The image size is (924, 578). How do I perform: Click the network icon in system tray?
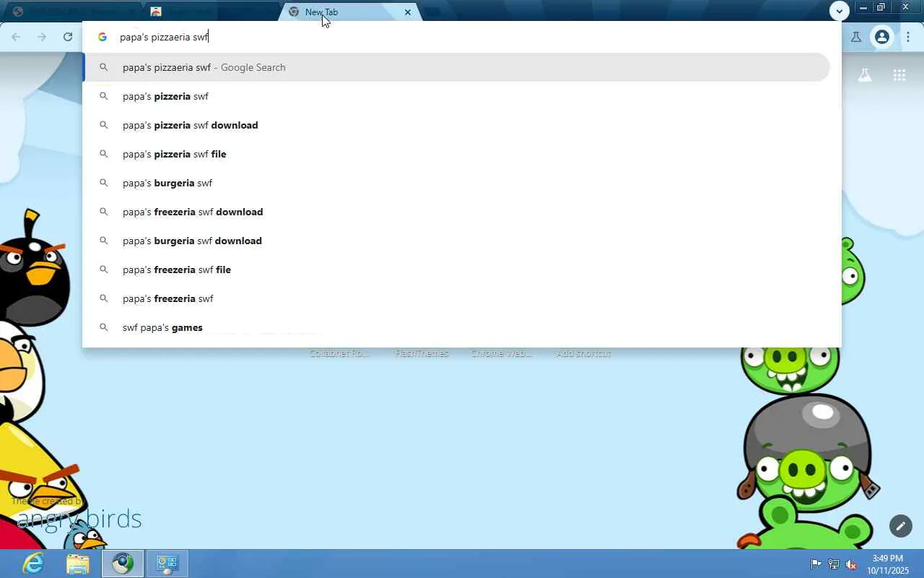click(834, 564)
